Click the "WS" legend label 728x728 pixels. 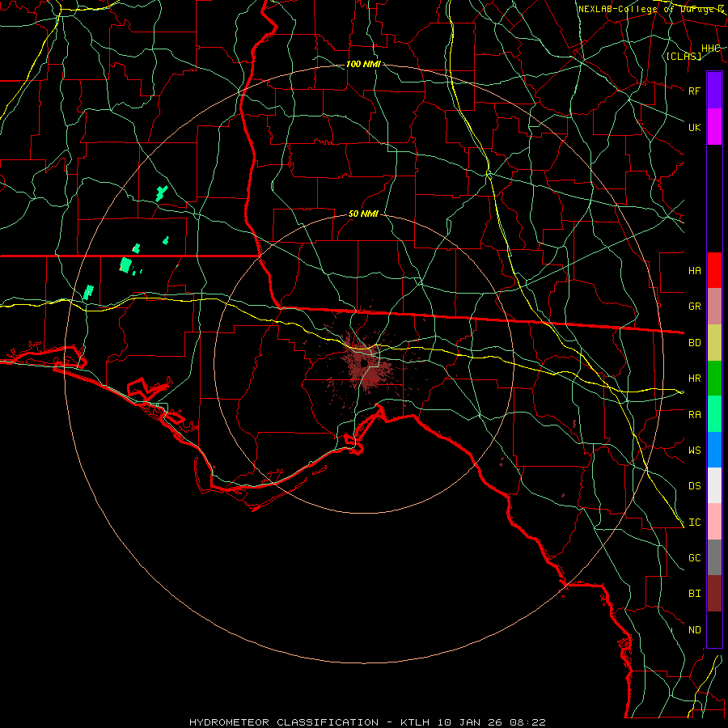pos(695,451)
